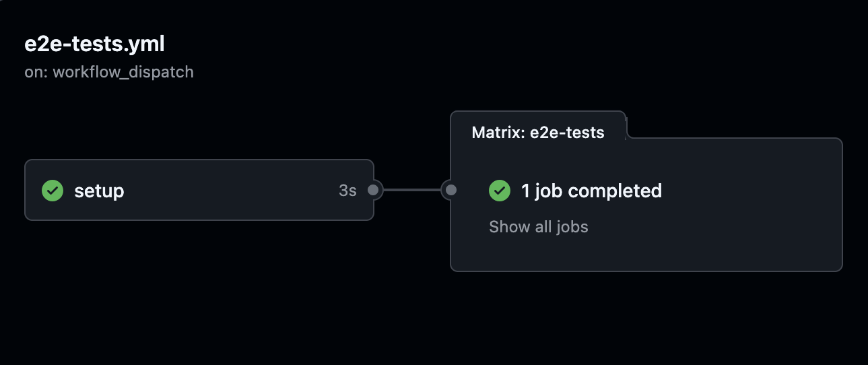Click the green success check on setup job
The width and height of the screenshot is (868, 365).
click(x=53, y=191)
